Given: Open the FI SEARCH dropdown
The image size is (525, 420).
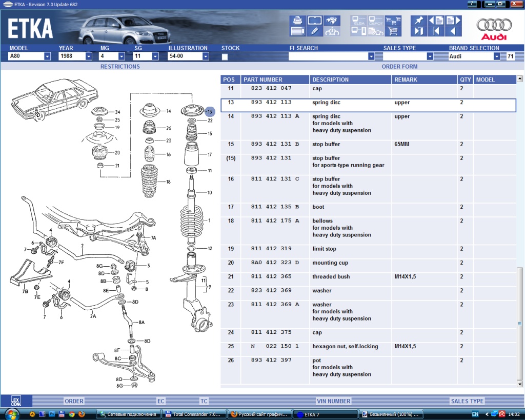Looking at the screenshot, I should 371,56.
